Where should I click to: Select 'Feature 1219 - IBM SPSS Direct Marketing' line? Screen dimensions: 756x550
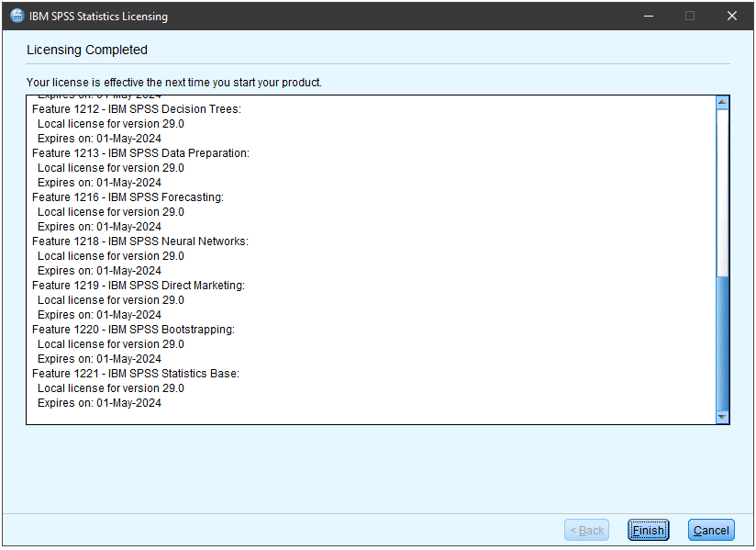[x=139, y=286]
